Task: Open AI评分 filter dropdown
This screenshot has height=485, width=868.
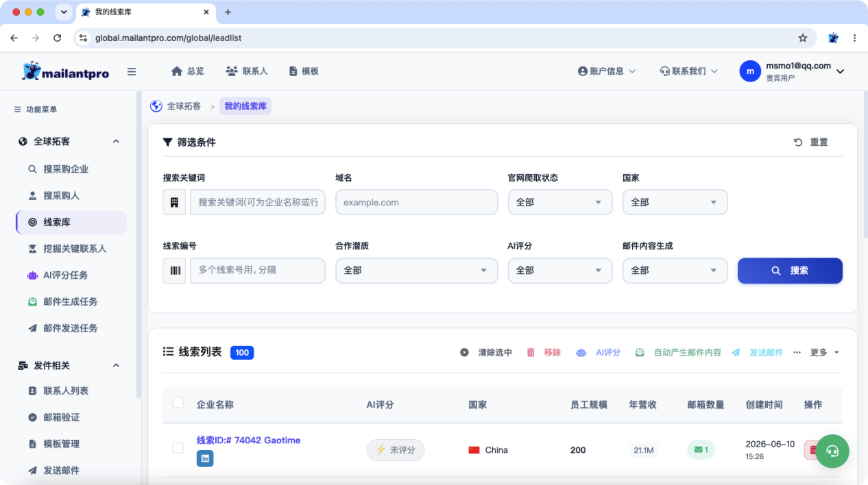Action: (559, 271)
